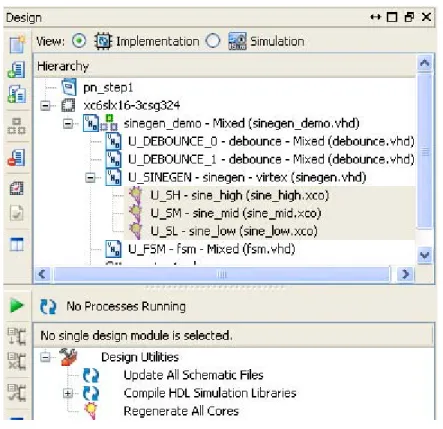This screenshot has height=429, width=443.
Task: Click the hierarchy vertical scrollbar down arrow
Action: click(x=425, y=255)
